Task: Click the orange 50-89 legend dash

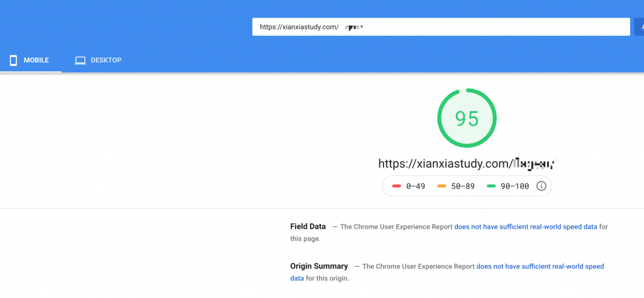Action: click(441, 186)
